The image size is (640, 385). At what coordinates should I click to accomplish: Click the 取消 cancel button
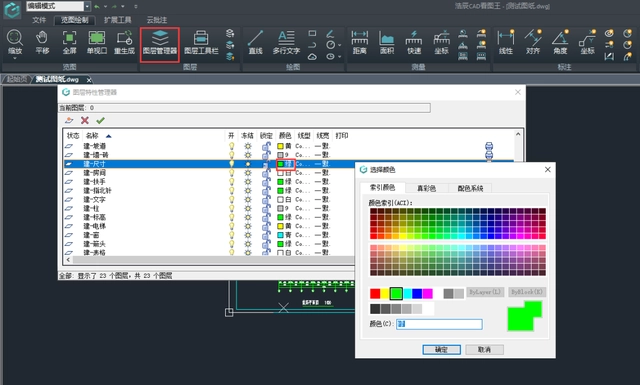coord(484,349)
